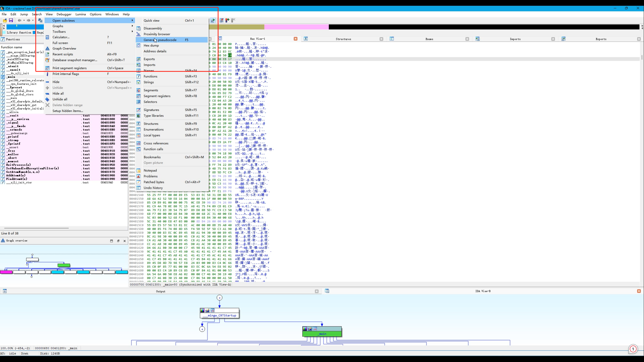Choose Hex dump from subviews

coord(151,46)
